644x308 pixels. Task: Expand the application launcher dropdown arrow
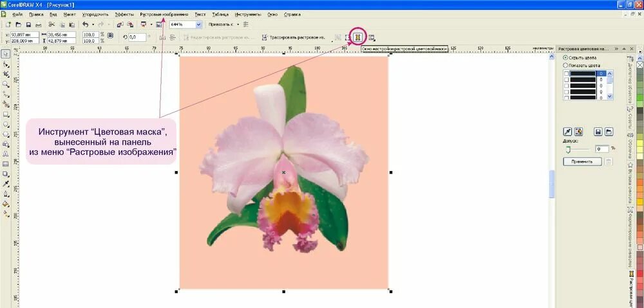point(151,24)
